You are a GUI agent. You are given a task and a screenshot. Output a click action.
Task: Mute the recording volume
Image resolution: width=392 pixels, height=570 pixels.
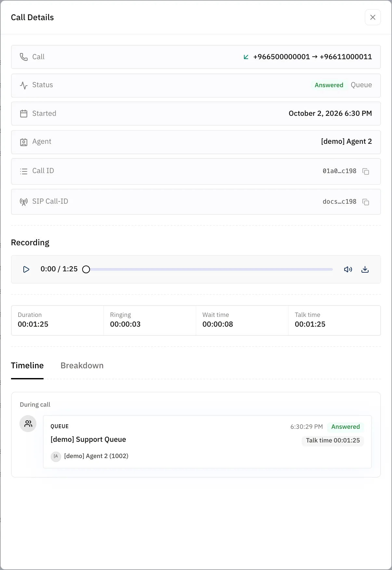[348, 269]
